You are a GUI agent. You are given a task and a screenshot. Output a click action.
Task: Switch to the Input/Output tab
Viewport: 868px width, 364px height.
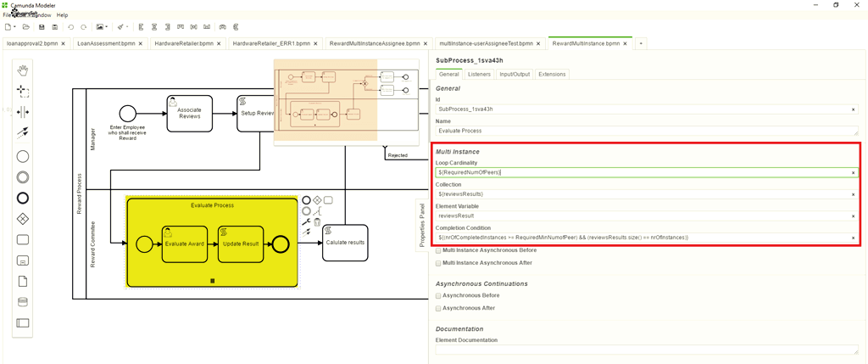(x=515, y=74)
